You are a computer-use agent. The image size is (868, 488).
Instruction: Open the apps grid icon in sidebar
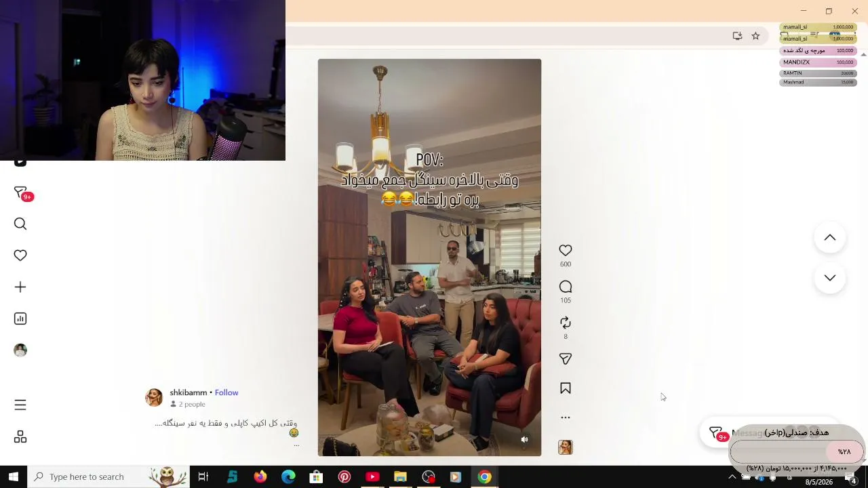click(20, 437)
